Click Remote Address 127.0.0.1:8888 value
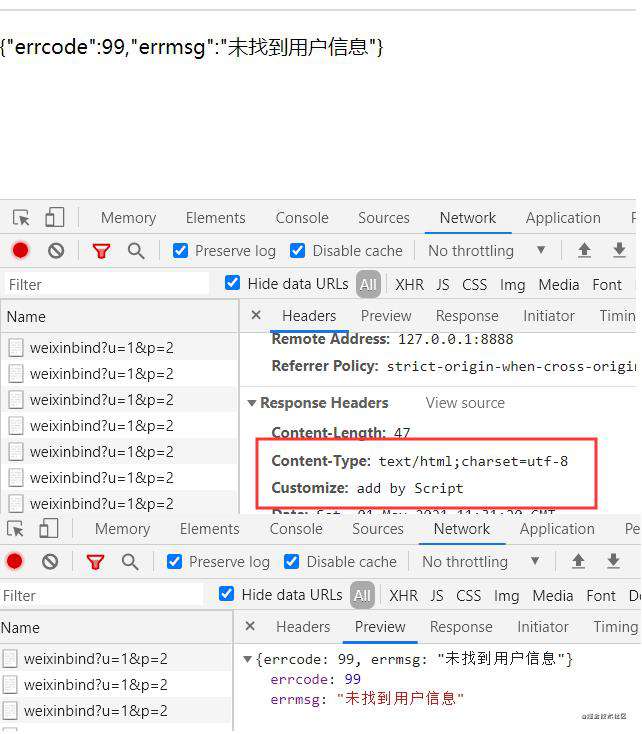642x734 pixels. [456, 339]
